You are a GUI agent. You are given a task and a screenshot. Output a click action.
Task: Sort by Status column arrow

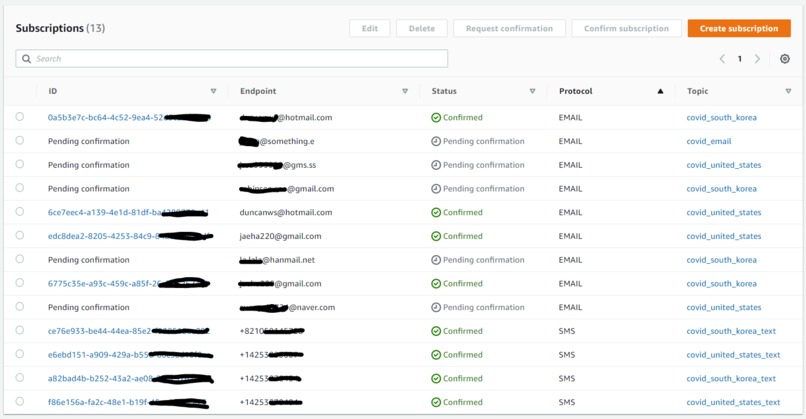click(x=533, y=91)
